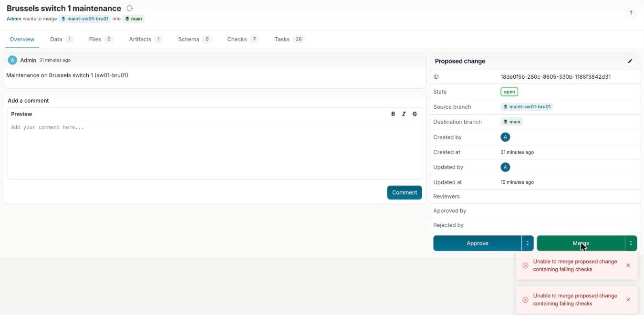Screen dimensions: 644x315
Task: Click the Approve button
Action: [478, 243]
